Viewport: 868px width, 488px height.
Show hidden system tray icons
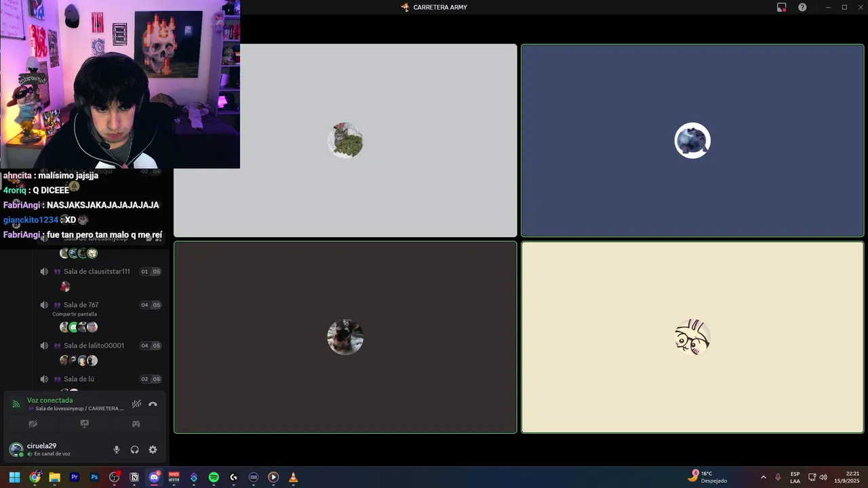coord(763,477)
